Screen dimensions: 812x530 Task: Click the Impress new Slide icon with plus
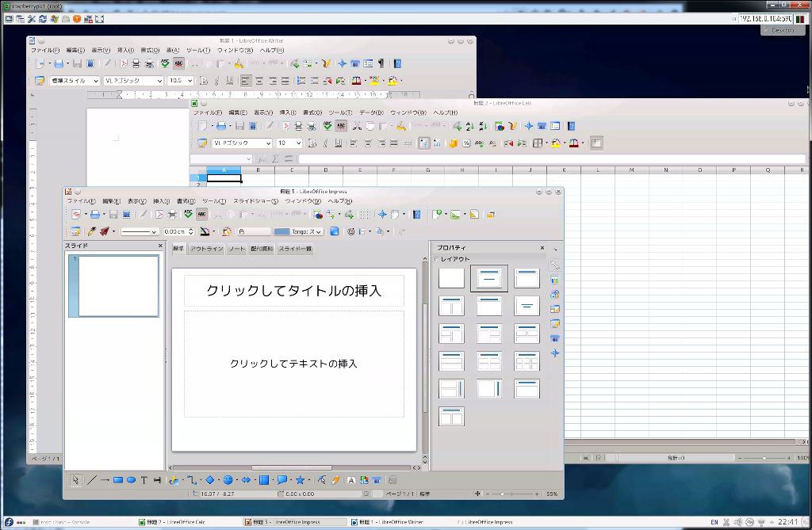point(437,214)
